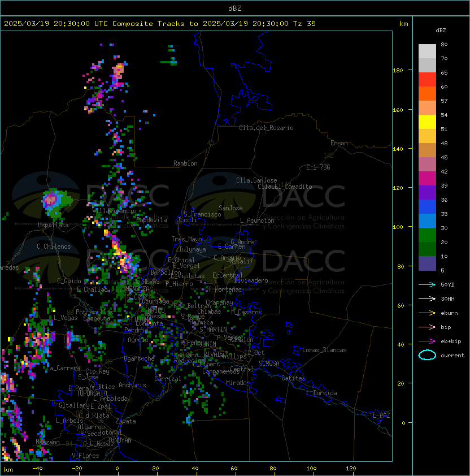Click the 'Villavicencio' place label
The image size is (470, 476).
114,211
